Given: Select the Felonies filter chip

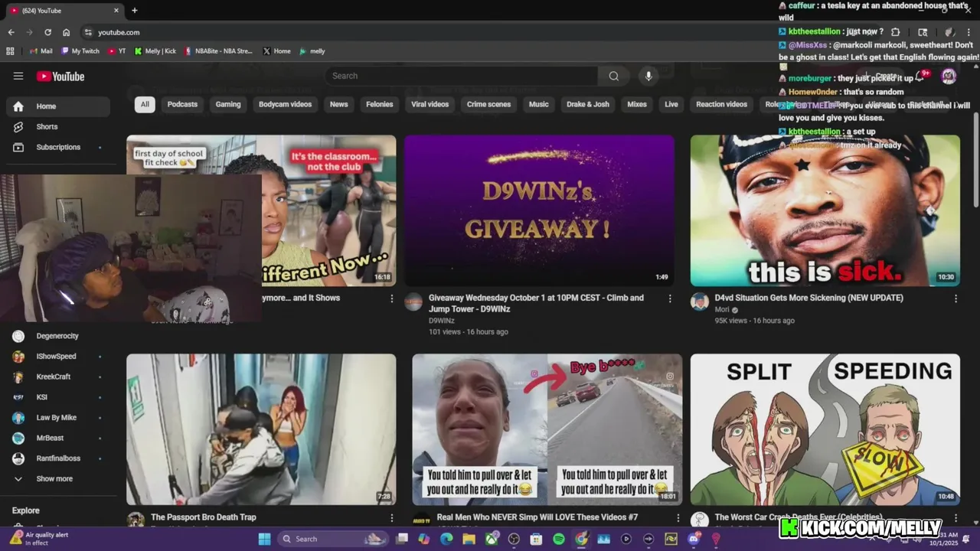Looking at the screenshot, I should pyautogui.click(x=379, y=104).
